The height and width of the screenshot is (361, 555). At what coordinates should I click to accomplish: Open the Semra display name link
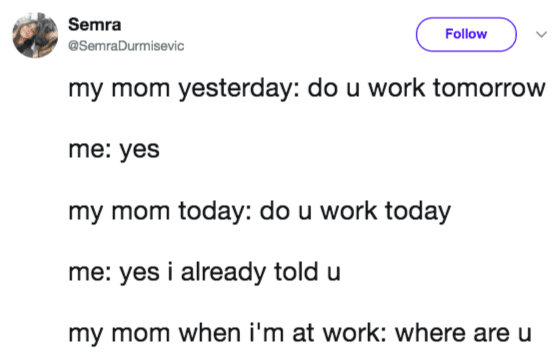[95, 24]
